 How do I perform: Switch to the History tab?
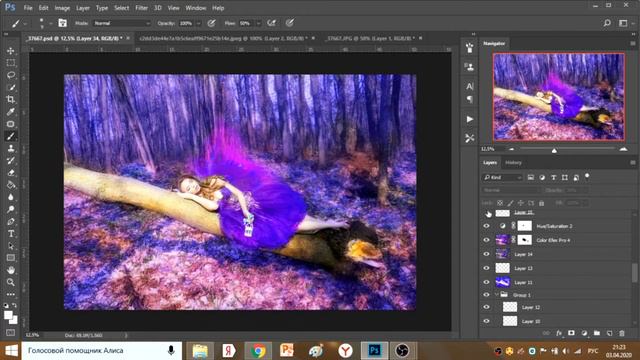pyautogui.click(x=513, y=162)
